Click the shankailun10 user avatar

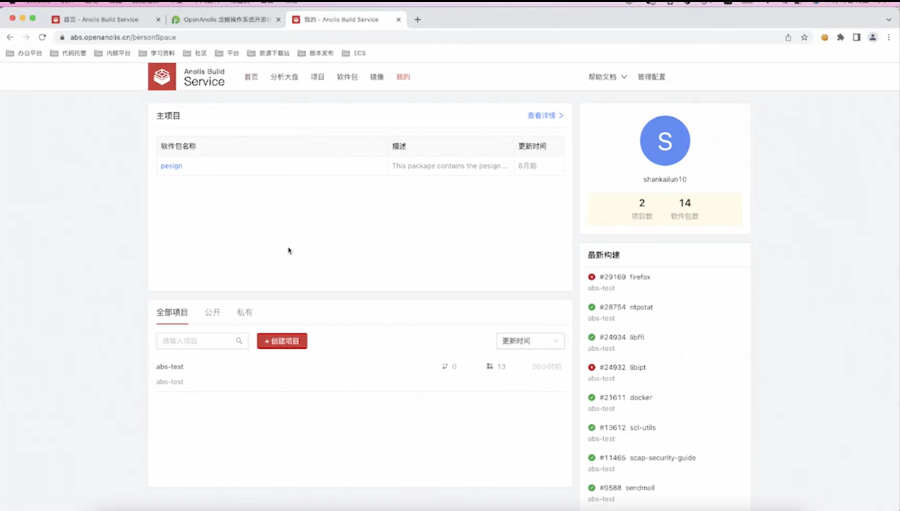pos(665,141)
